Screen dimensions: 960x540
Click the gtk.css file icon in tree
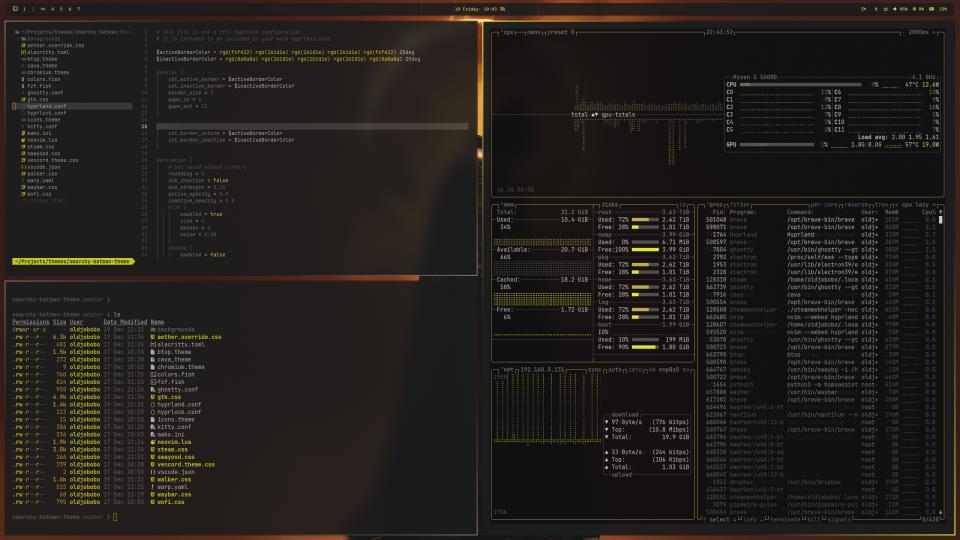tap(23, 99)
